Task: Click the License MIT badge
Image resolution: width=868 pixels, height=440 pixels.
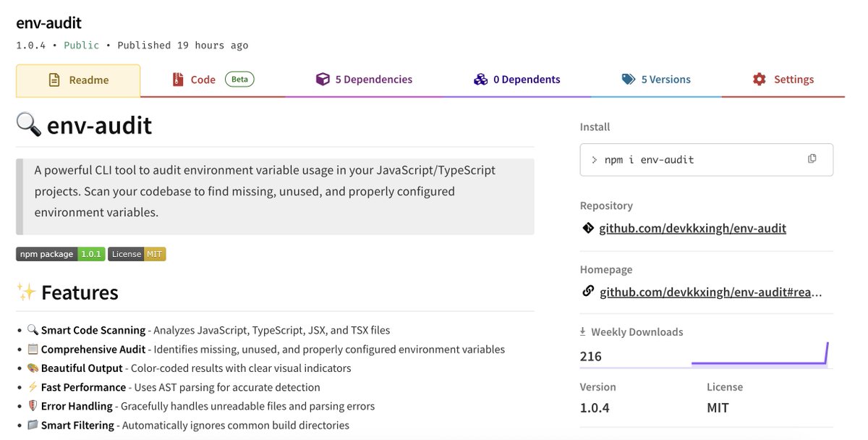Action: click(x=137, y=254)
